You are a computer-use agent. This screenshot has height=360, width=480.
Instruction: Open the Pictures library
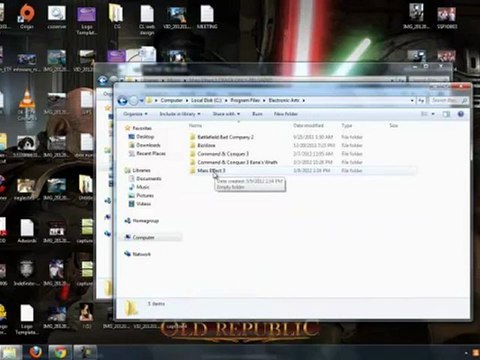pos(145,195)
